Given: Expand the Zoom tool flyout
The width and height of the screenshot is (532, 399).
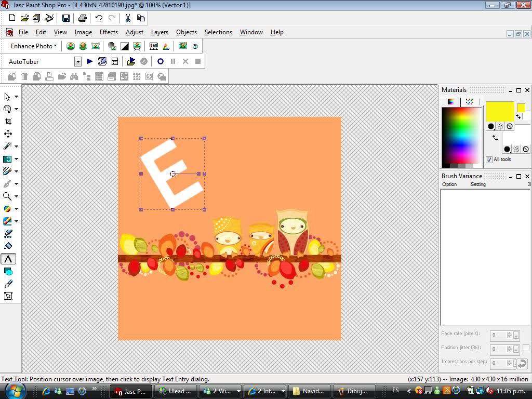Looking at the screenshot, I should [16, 196].
